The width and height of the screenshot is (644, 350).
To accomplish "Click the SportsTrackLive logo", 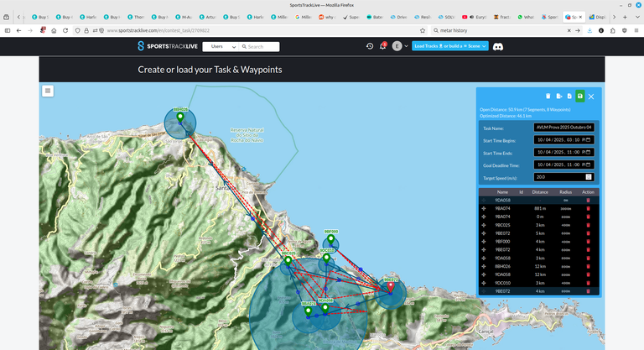I will coord(169,46).
